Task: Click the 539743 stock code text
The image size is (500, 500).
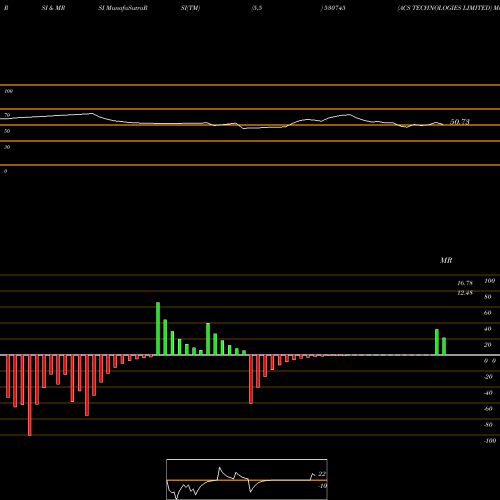Action: pos(335,8)
